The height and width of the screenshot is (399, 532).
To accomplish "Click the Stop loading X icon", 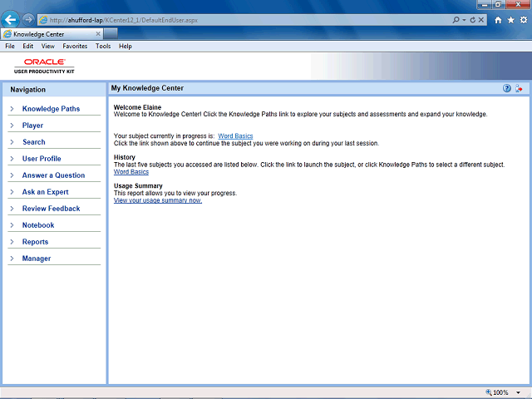I will [481, 20].
